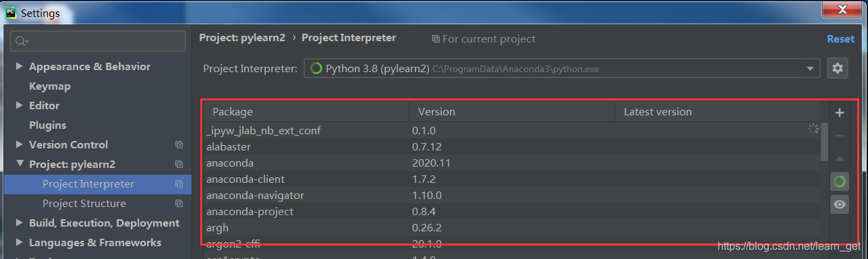Expand the Editor settings section

[x=19, y=105]
